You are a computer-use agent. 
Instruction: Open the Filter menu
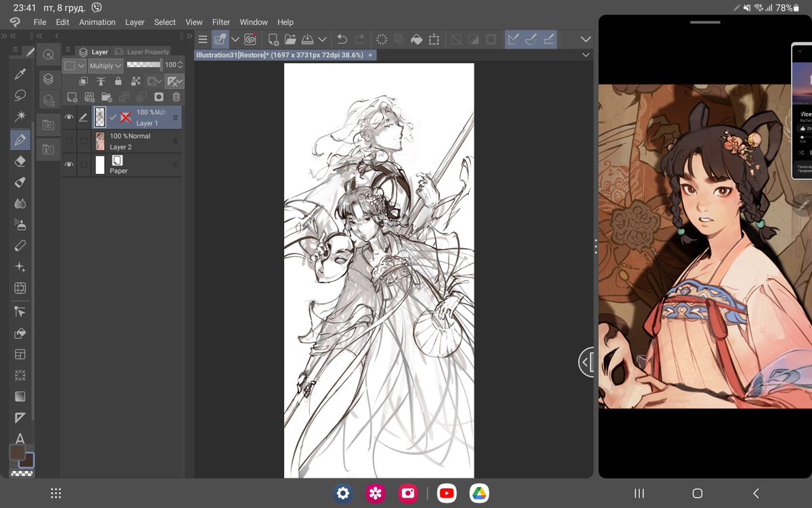[x=221, y=22]
